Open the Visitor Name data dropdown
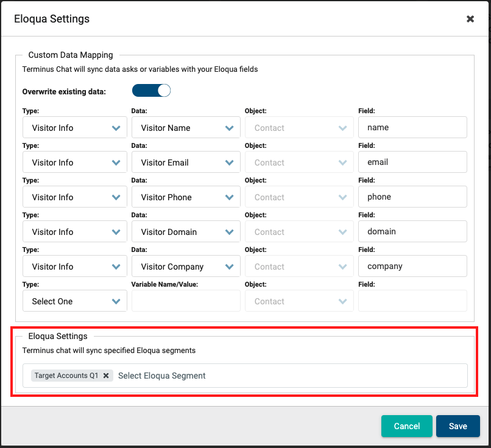The width and height of the screenshot is (491, 448). tap(186, 127)
